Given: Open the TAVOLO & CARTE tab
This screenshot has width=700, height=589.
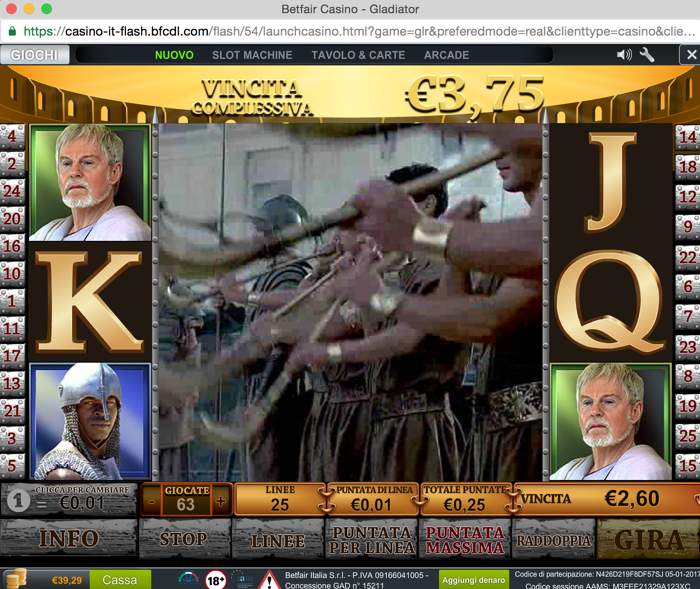Looking at the screenshot, I should (x=358, y=55).
